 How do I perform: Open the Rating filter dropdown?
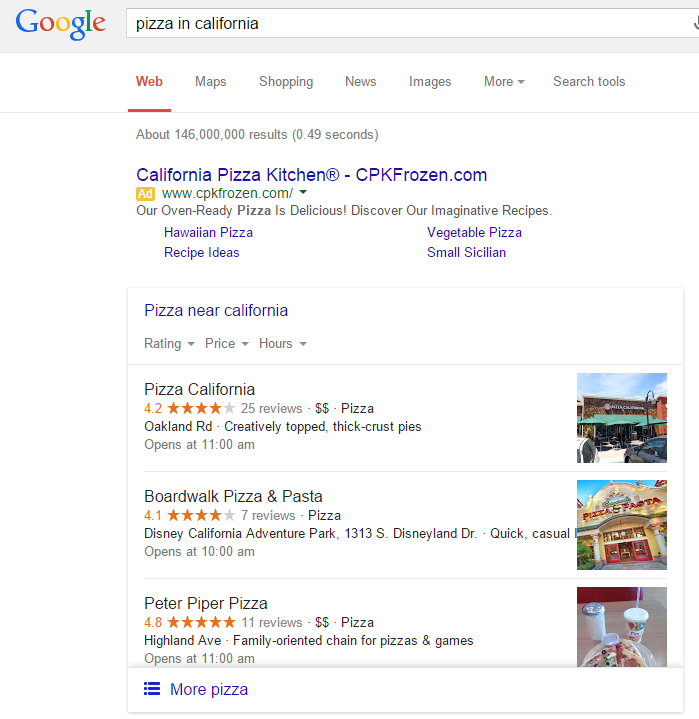click(x=169, y=343)
